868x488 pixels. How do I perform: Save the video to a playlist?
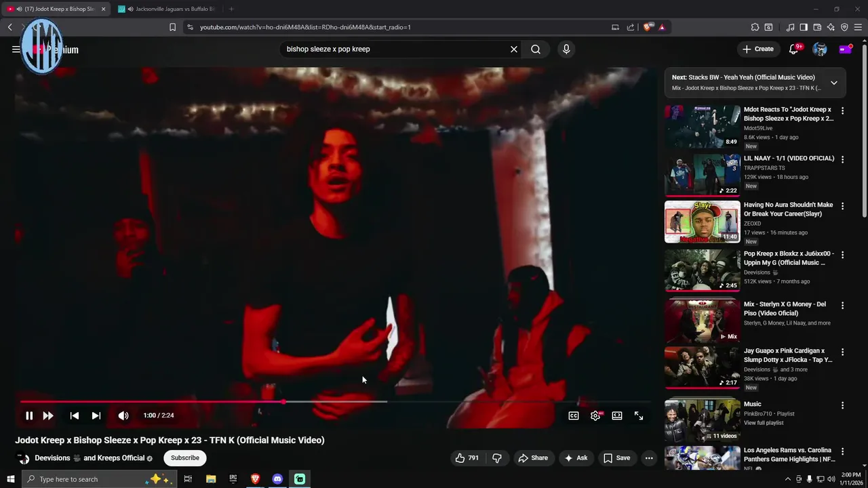pyautogui.click(x=616, y=458)
